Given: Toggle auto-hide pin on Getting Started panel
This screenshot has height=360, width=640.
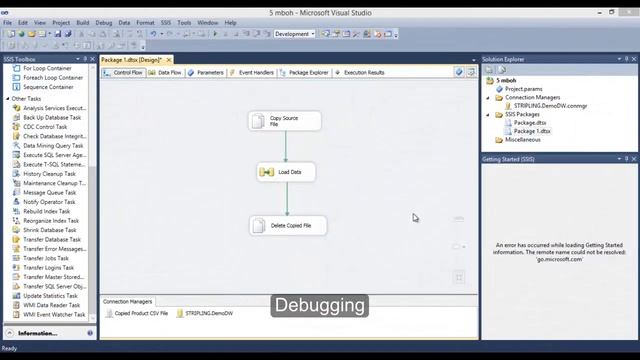Looking at the screenshot, I should pos(627,159).
